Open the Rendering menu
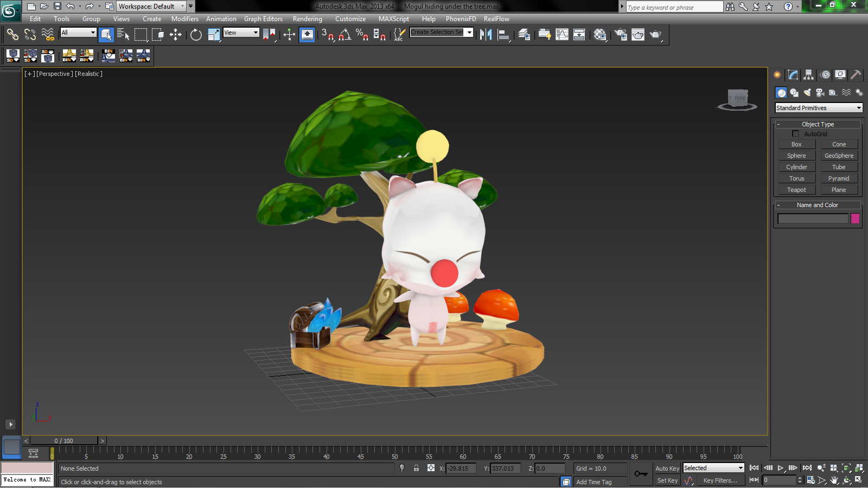868x488 pixels. pyautogui.click(x=308, y=19)
